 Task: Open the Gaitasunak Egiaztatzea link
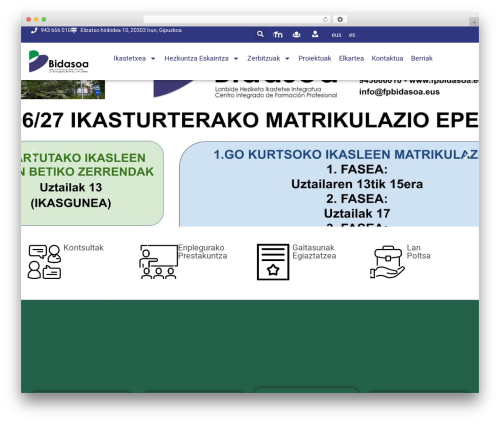(314, 252)
